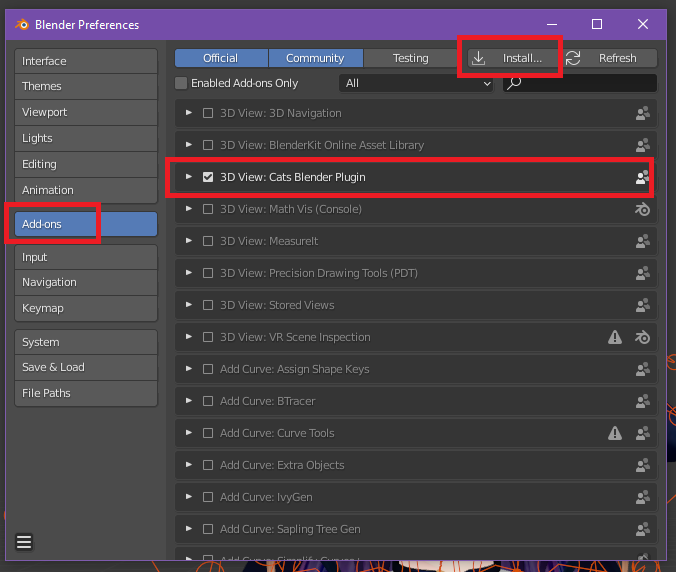
Task: Click the community icon on 3D Navigation row
Action: [x=642, y=113]
